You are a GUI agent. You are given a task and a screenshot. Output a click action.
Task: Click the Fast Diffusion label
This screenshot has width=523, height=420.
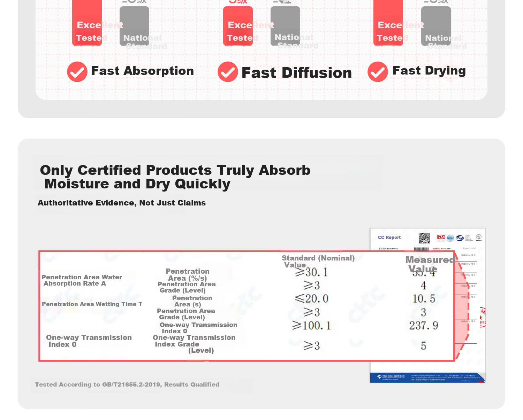297,73
